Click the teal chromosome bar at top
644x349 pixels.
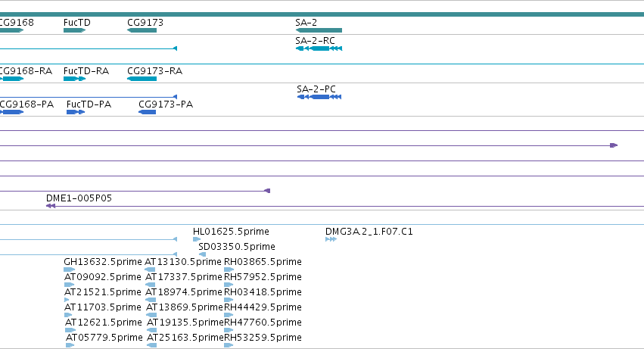coord(322,14)
